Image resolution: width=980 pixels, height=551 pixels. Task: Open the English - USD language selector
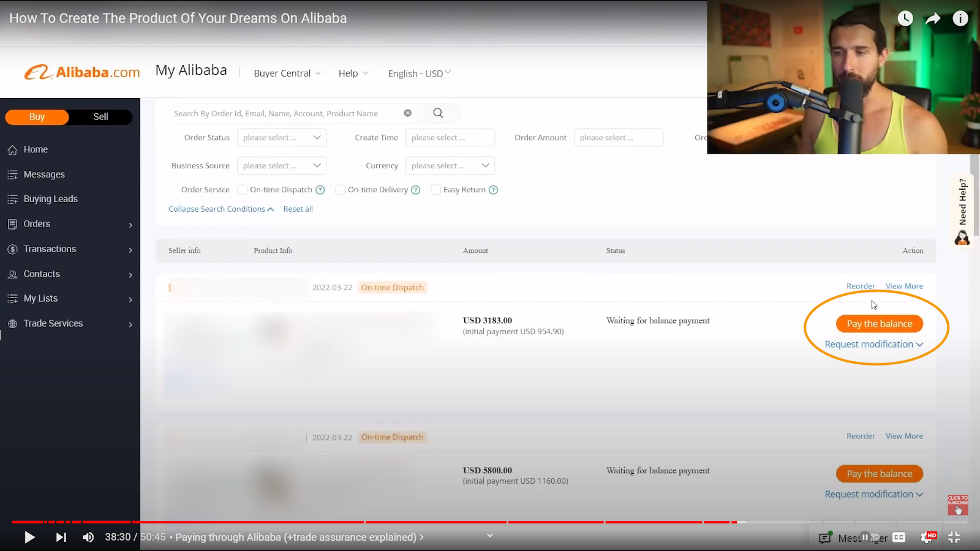click(420, 73)
